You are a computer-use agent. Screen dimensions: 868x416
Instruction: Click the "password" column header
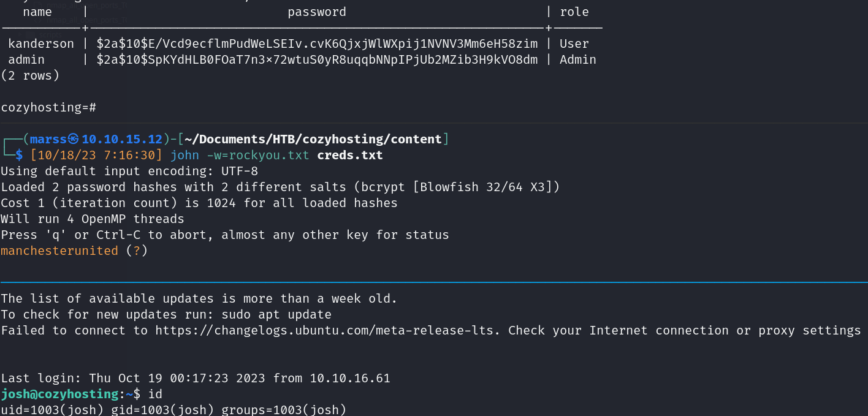[317, 12]
